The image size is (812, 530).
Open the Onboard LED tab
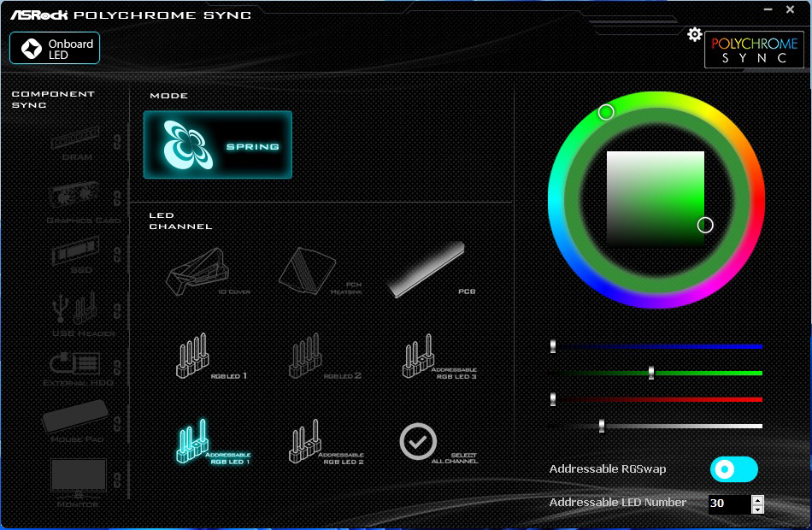[x=55, y=48]
